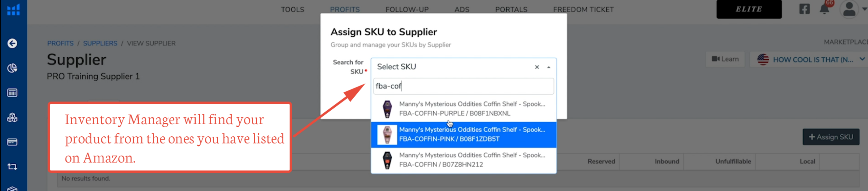Click the stacked cubes sidebar icon
The width and height of the screenshot is (868, 191).
[x=13, y=118]
